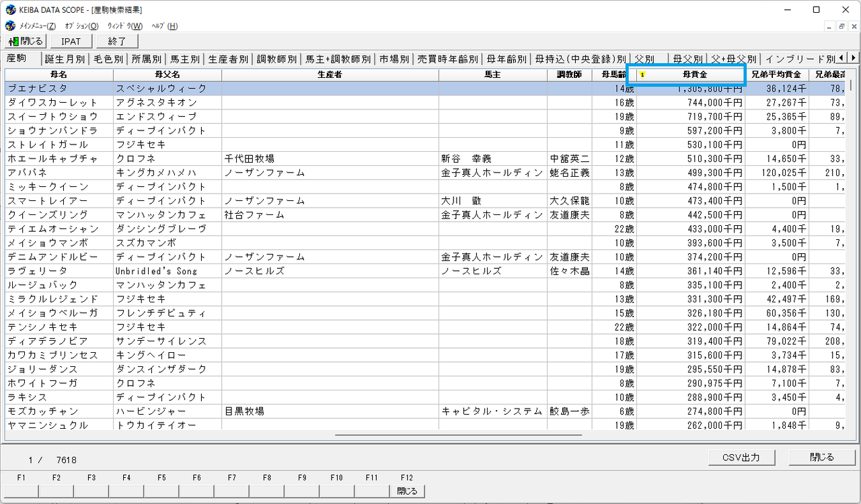
Task: Open the KEIBA DATA SCOPE title bar icon
Action: (11, 9)
